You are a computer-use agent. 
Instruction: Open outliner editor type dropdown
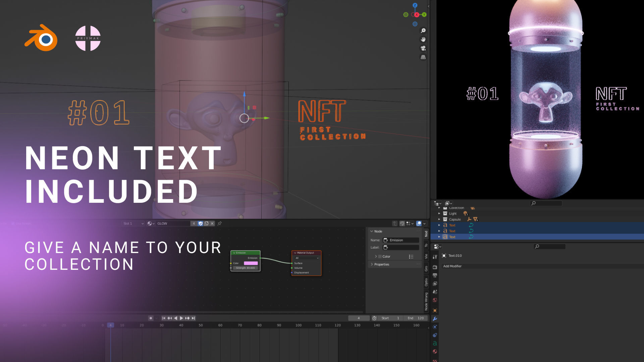coord(438,203)
